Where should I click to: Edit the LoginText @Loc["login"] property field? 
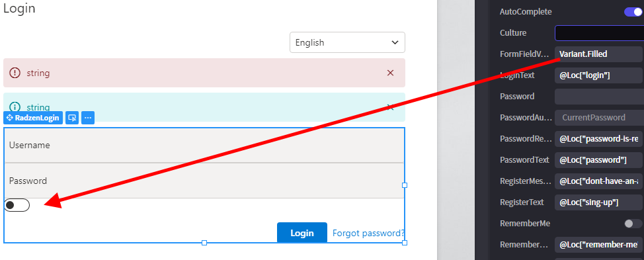click(x=599, y=75)
